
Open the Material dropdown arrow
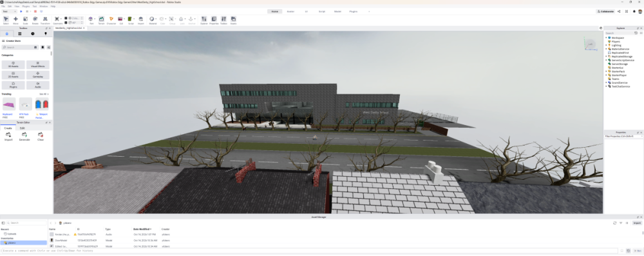click(x=155, y=19)
